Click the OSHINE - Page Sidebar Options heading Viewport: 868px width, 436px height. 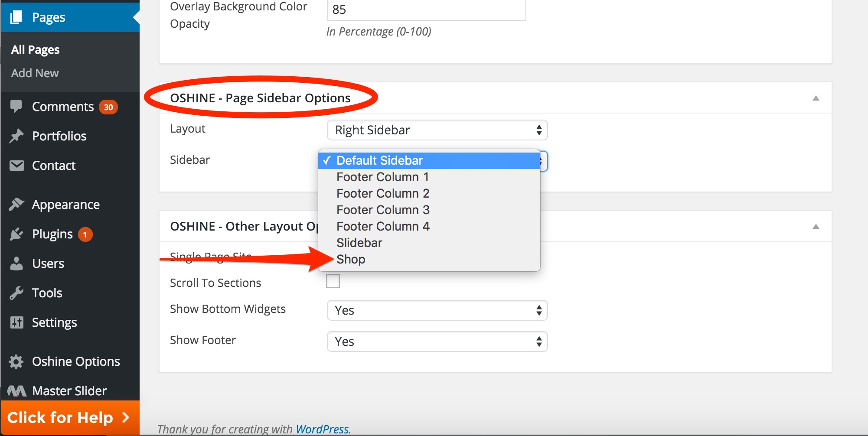pos(260,98)
